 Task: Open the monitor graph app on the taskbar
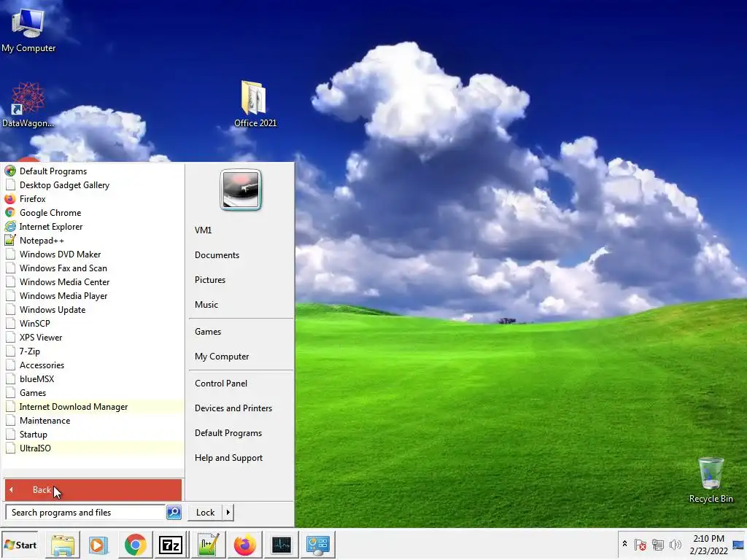pyautogui.click(x=281, y=545)
